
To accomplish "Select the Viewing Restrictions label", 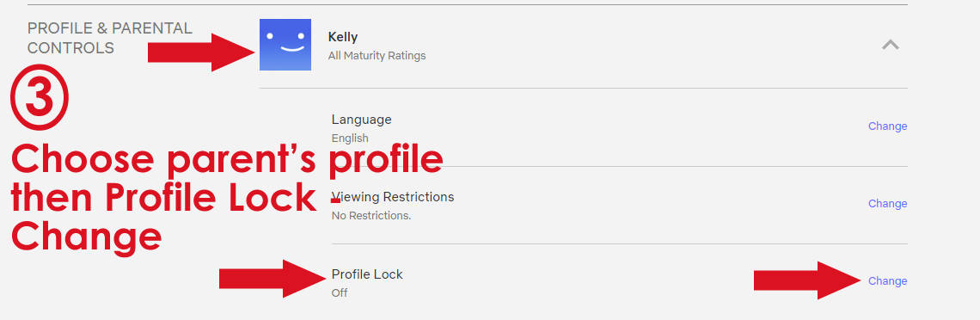I will (393, 197).
